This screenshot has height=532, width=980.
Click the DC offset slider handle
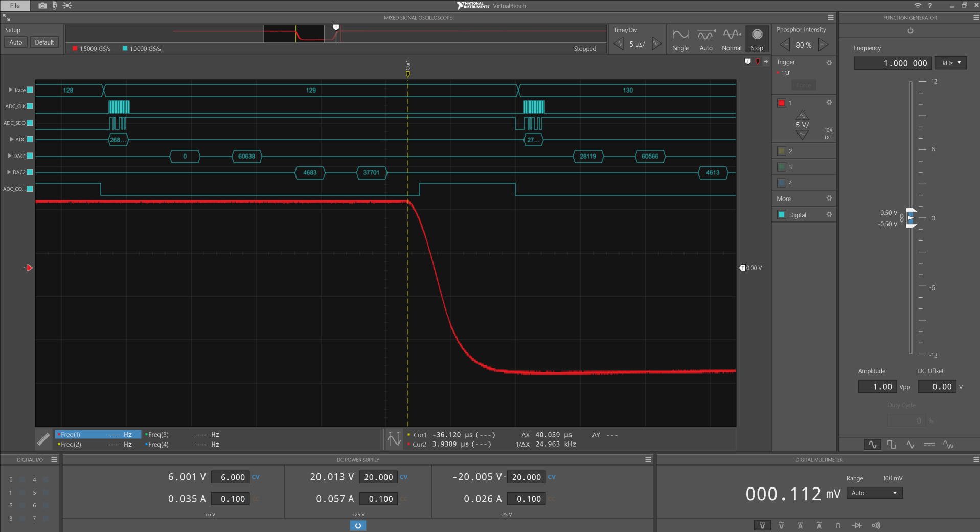[x=911, y=218]
